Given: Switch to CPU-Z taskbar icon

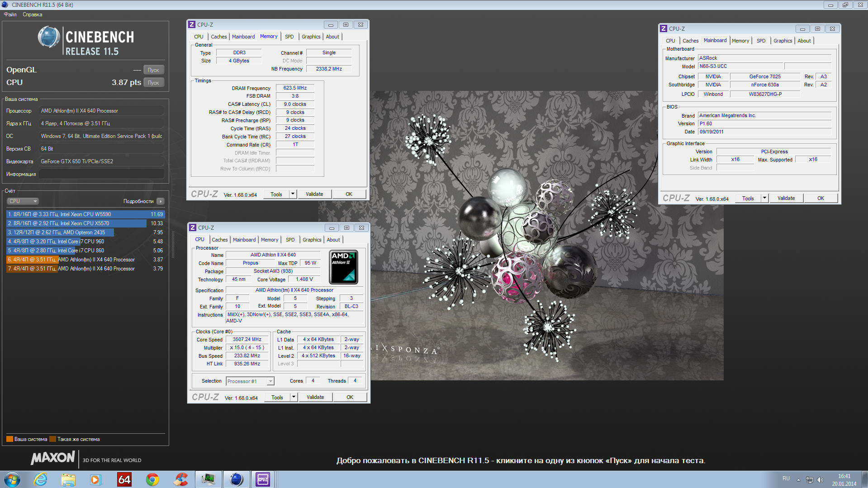Looking at the screenshot, I should [x=263, y=479].
